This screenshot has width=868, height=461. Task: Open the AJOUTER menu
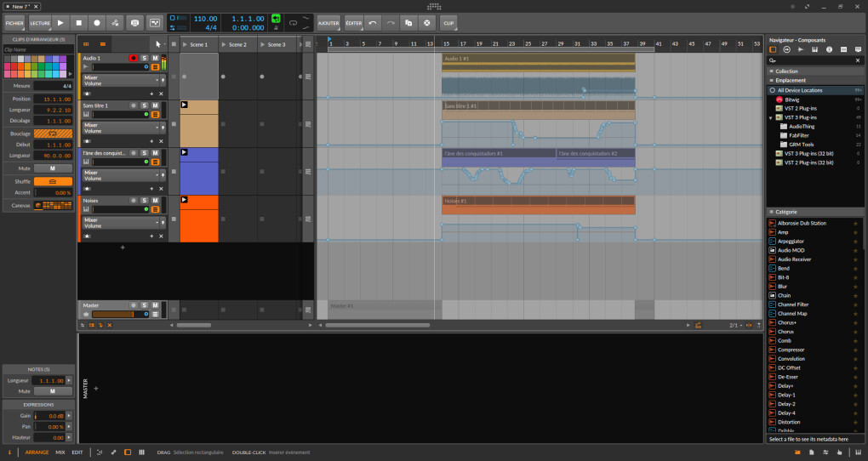point(328,23)
